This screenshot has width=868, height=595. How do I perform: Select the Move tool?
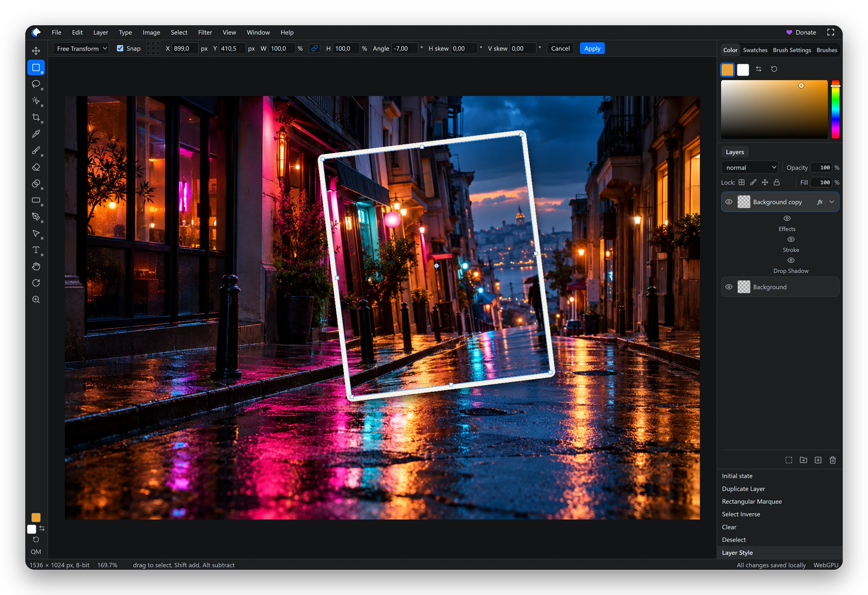click(36, 51)
